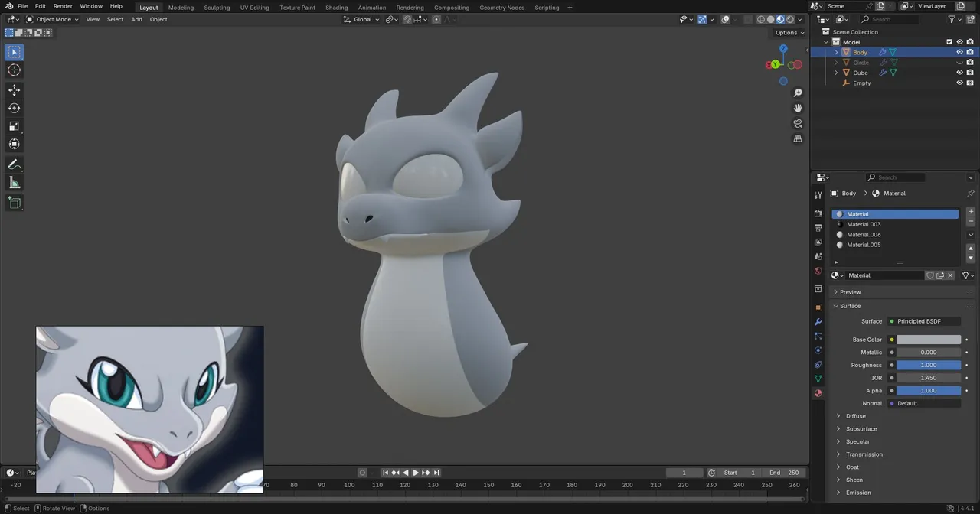Open the Render menu
980x514 pixels.
(x=63, y=6)
